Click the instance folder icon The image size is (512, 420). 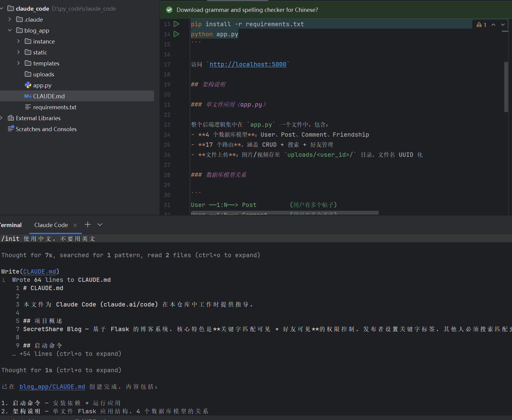(28, 41)
